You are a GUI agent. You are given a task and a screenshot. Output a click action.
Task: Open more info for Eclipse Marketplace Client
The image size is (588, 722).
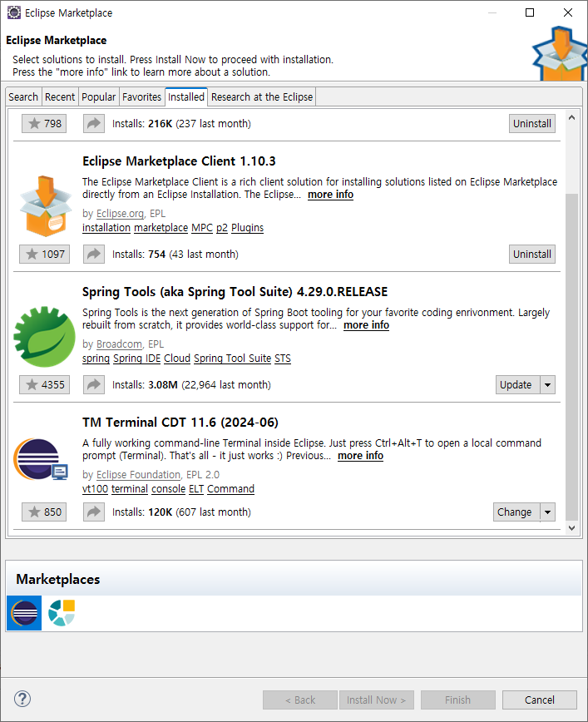click(x=331, y=195)
